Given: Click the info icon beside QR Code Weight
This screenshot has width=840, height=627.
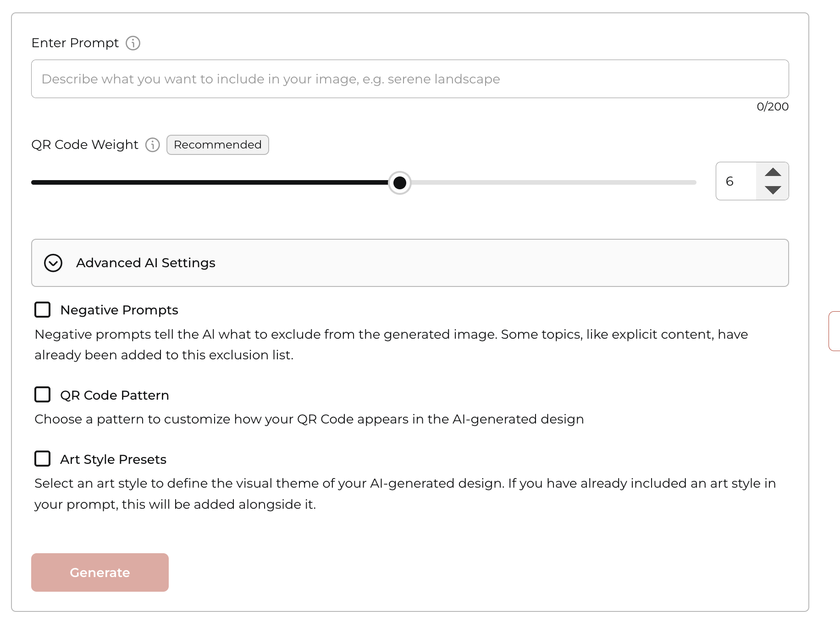Looking at the screenshot, I should coord(153,145).
